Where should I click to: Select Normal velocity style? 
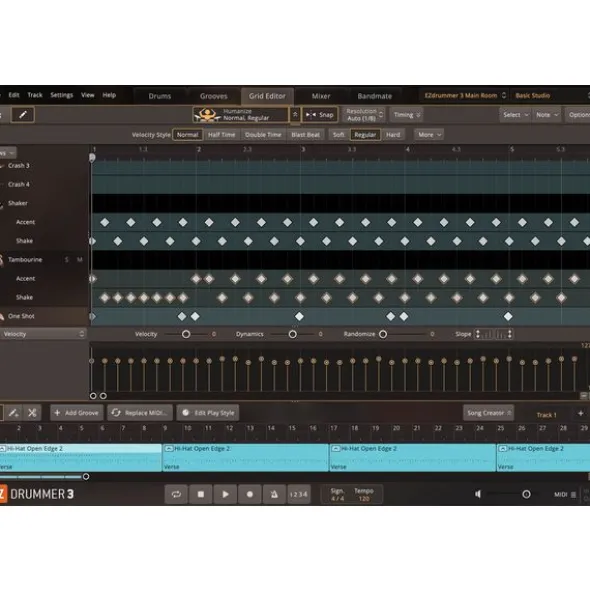[x=187, y=135]
